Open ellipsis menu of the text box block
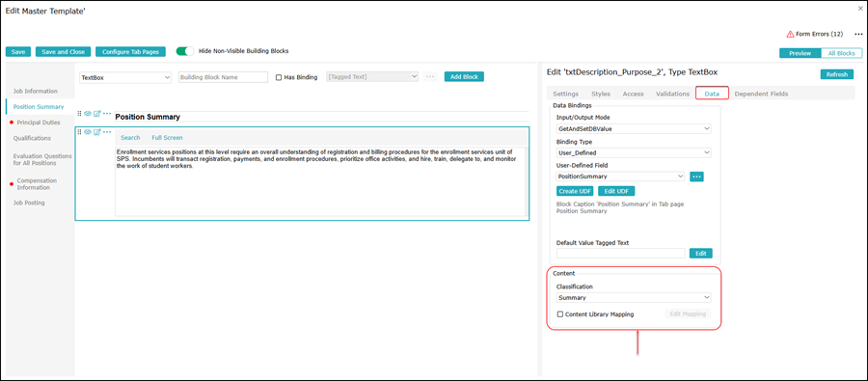This screenshot has height=381, width=868. pos(107,132)
